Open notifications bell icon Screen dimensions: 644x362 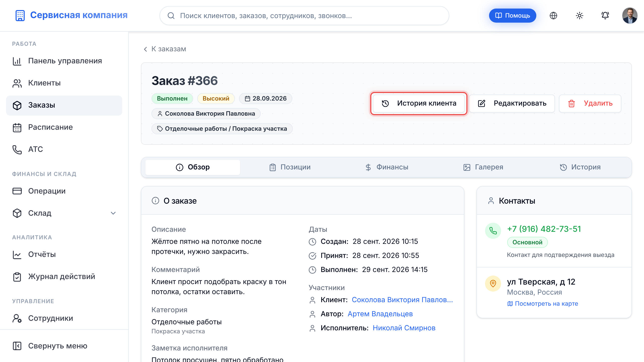point(605,16)
